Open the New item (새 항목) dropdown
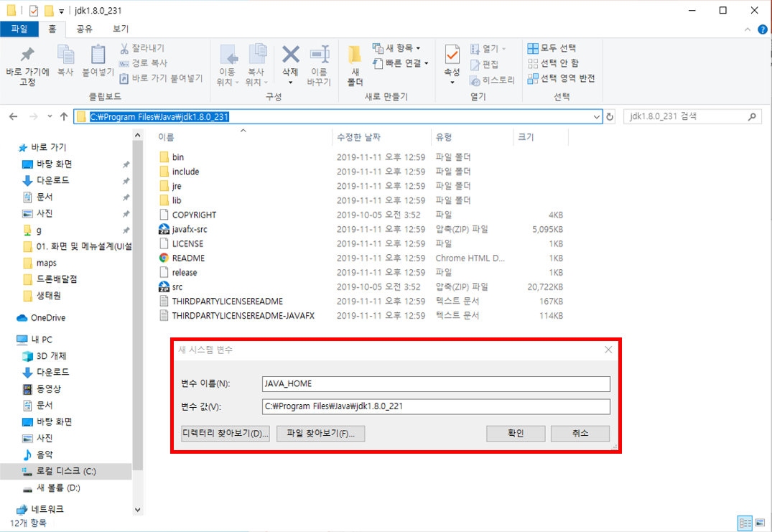772x532 pixels. tap(397, 48)
